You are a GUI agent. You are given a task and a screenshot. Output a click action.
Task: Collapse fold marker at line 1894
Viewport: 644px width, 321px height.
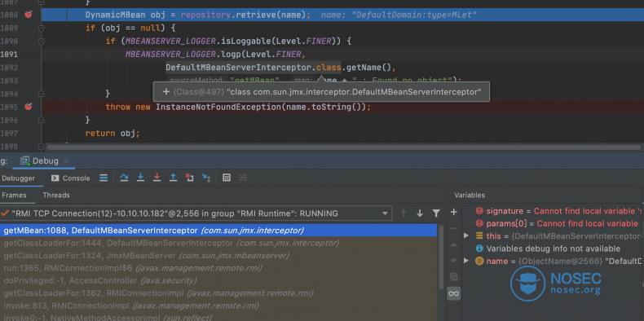(41, 94)
